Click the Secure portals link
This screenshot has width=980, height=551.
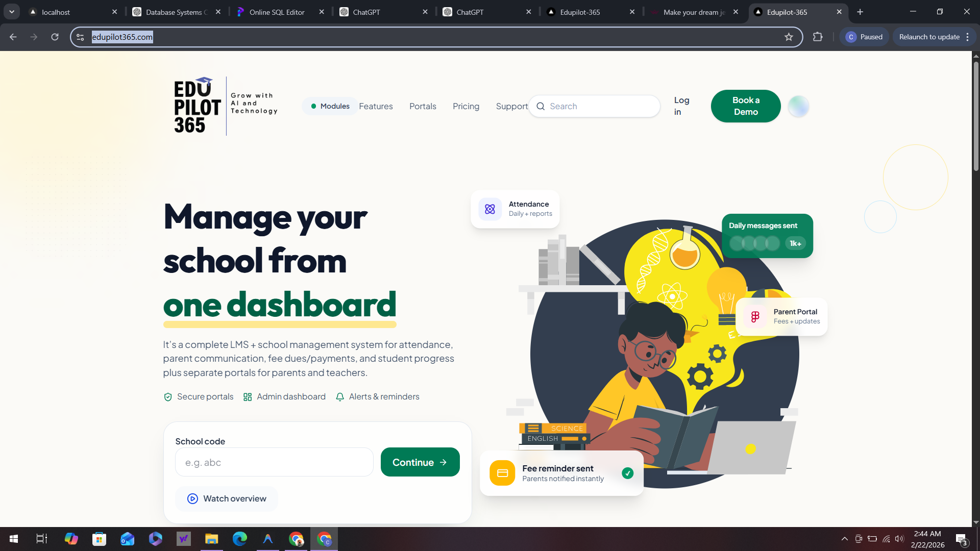205,396
